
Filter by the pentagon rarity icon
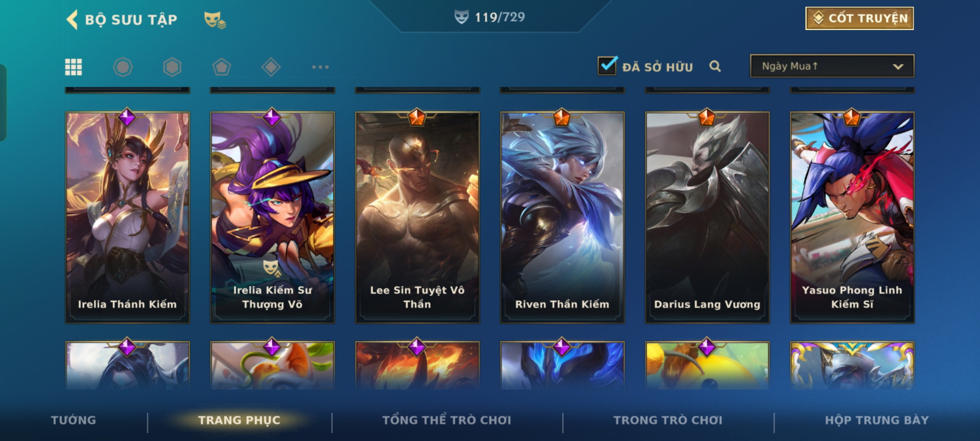(x=222, y=67)
